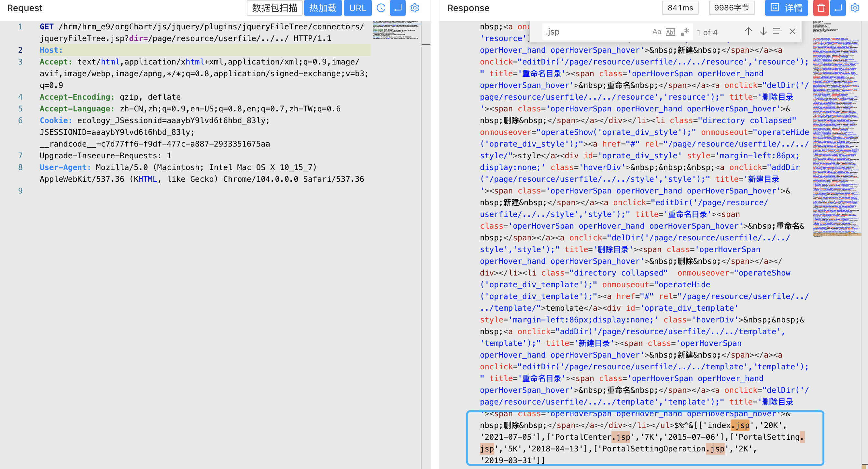The height and width of the screenshot is (469, 868).
Task: Go to next search match arrow
Action: [763, 32]
